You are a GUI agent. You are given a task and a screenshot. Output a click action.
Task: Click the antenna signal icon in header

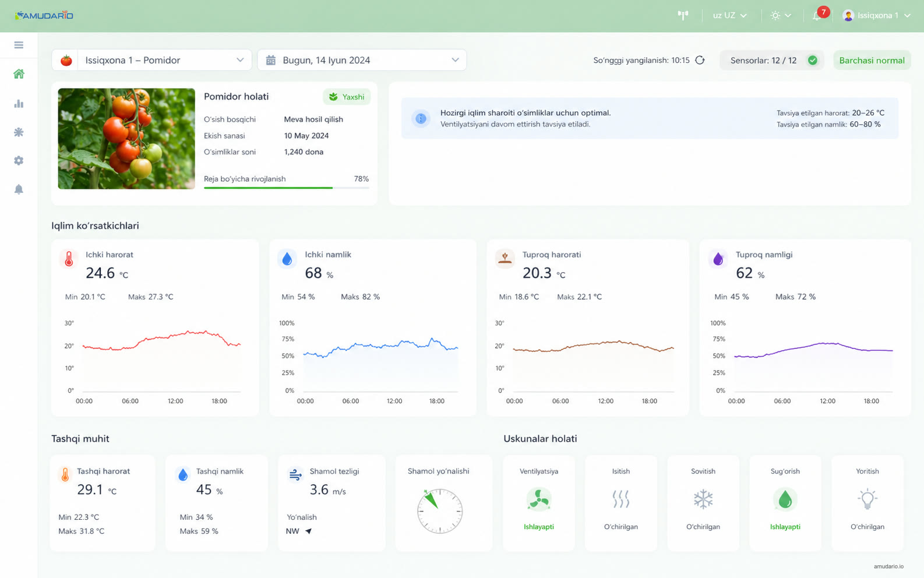(683, 15)
